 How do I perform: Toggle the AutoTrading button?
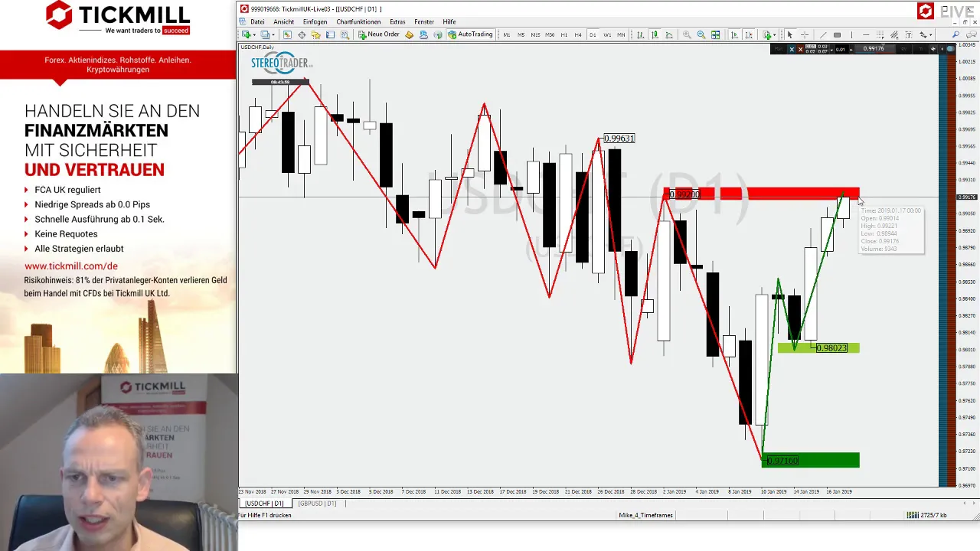click(x=471, y=34)
